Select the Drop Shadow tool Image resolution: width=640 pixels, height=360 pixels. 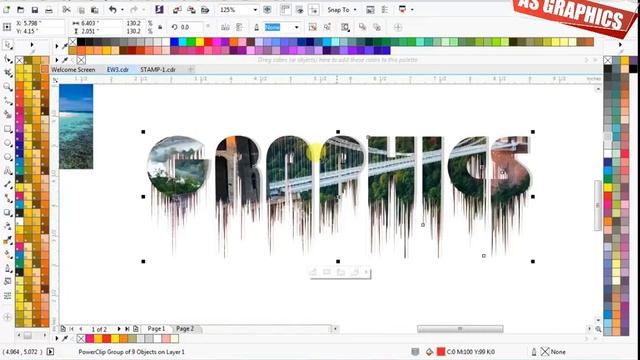pyautogui.click(x=7, y=213)
